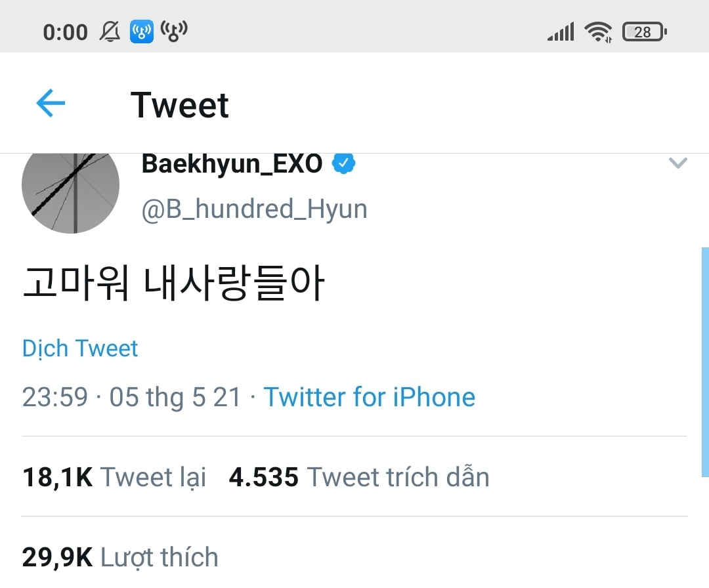Open the tweet options chevron menu
Image resolution: width=709 pixels, height=588 pixels.
coord(677,163)
